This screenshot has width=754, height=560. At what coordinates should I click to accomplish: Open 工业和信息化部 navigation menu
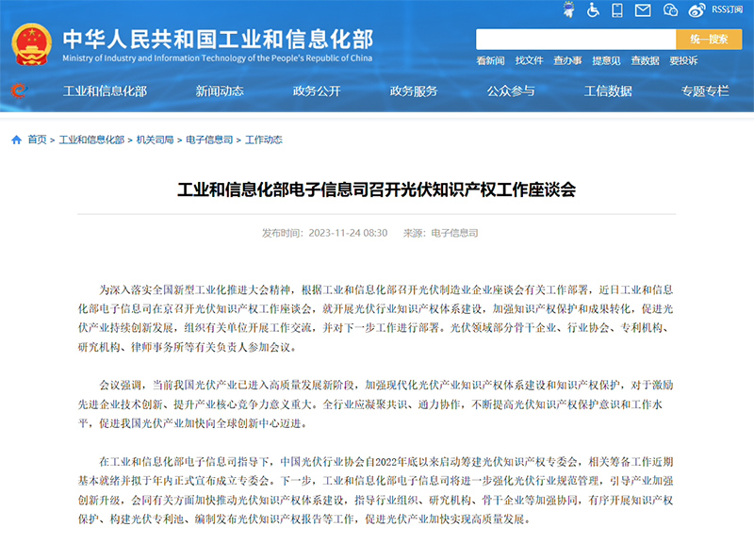[105, 91]
